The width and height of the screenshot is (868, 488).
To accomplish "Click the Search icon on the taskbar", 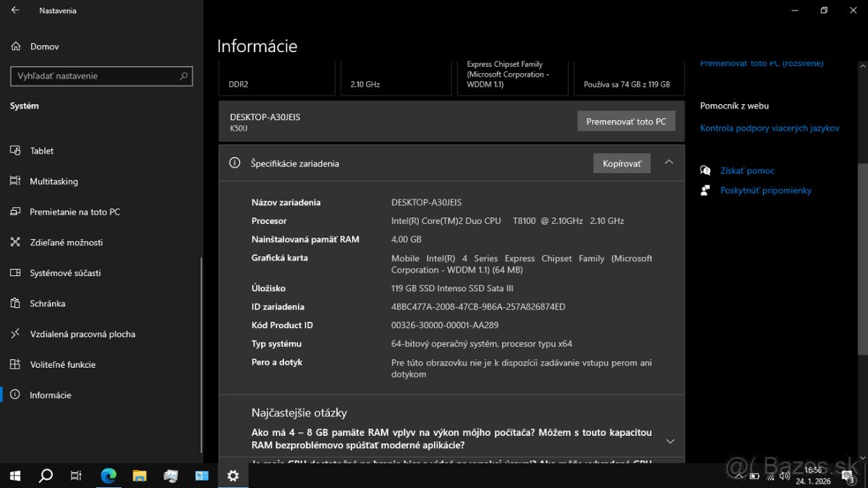I will (x=46, y=476).
